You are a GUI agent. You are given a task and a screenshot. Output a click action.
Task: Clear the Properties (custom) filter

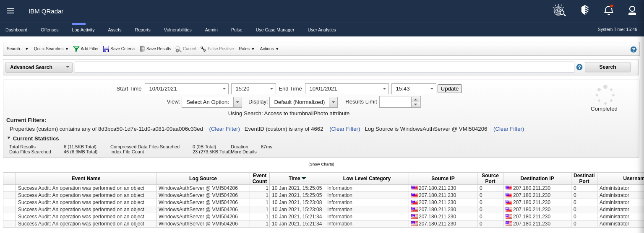click(224, 129)
